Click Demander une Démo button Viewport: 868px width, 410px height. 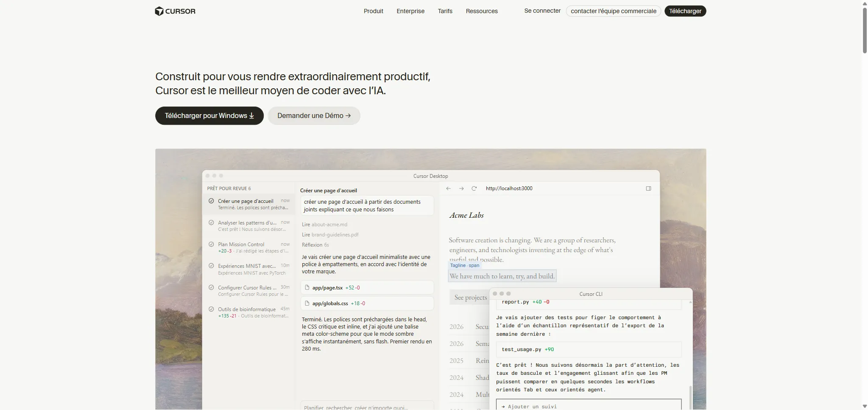(314, 115)
